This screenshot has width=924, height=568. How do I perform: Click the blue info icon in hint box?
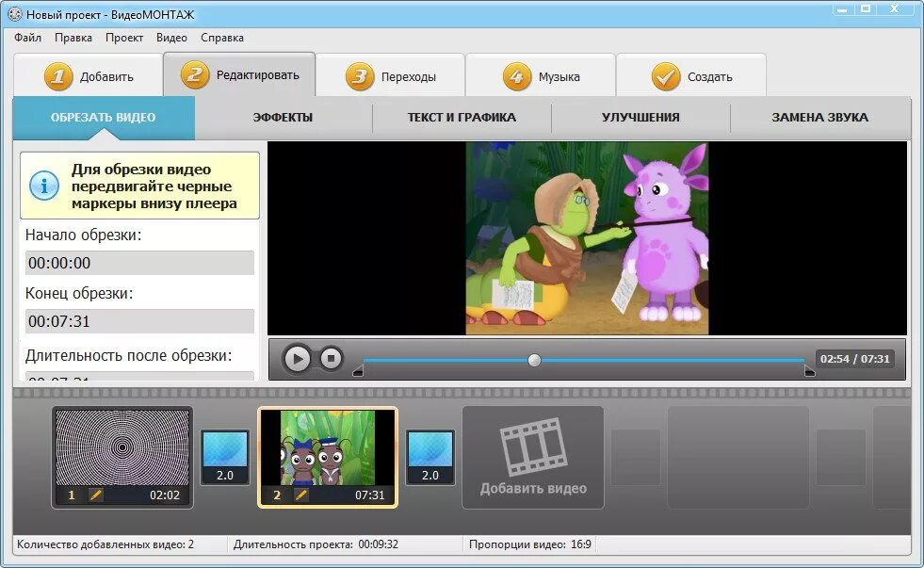[x=44, y=186]
